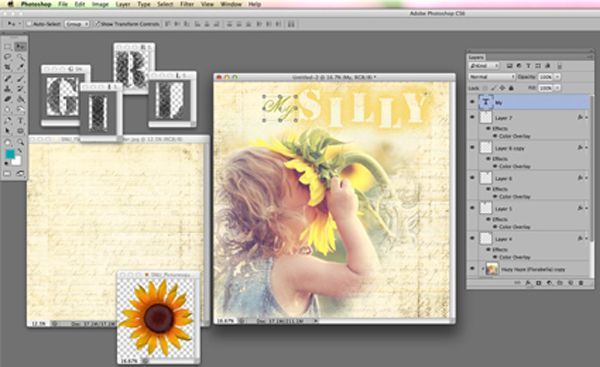Open the Opacity value dropdown arrow
The height and width of the screenshot is (367, 600).
[x=557, y=77]
